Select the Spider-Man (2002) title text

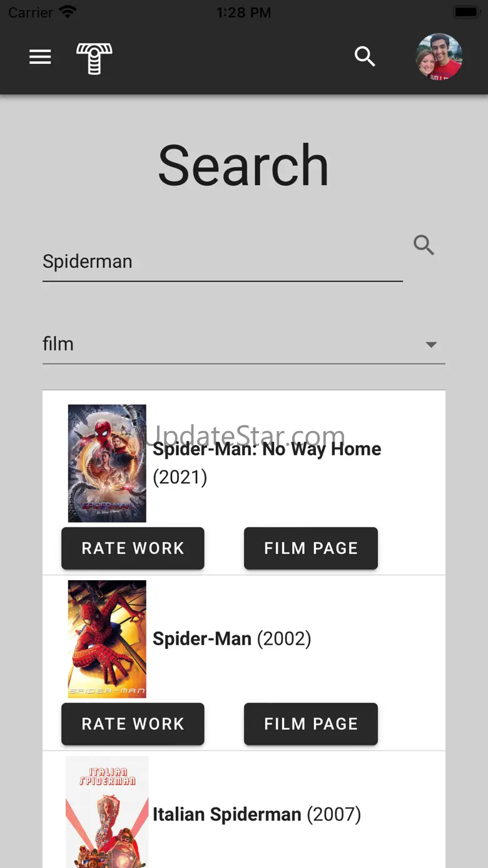tap(231, 639)
